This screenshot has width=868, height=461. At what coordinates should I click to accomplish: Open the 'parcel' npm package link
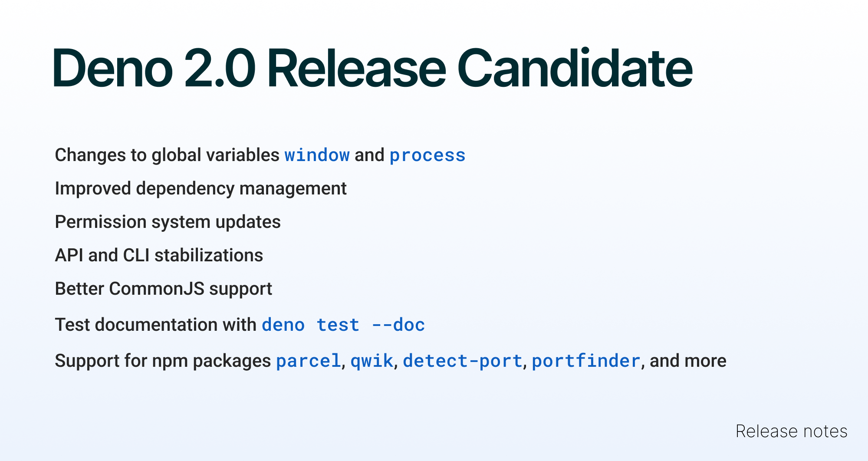click(308, 361)
